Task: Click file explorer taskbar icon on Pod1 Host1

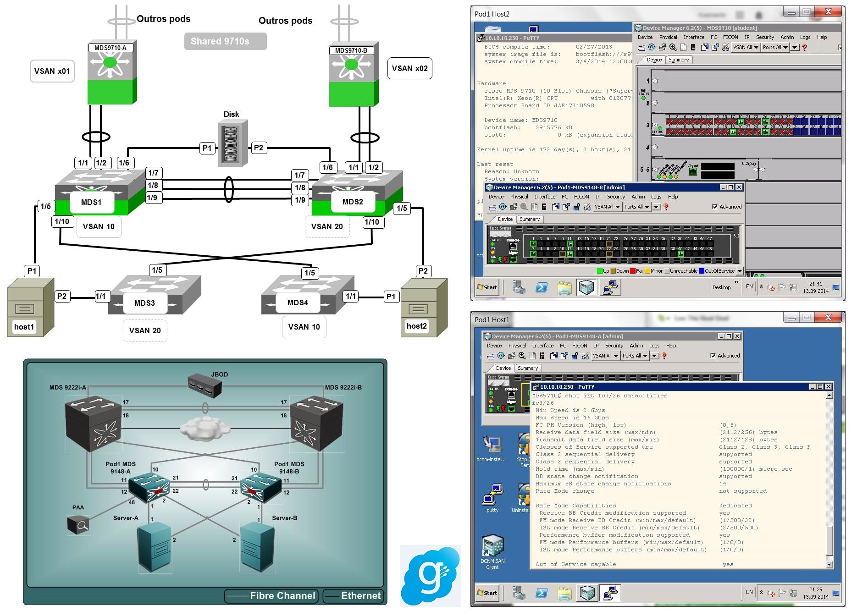Action: (x=564, y=593)
